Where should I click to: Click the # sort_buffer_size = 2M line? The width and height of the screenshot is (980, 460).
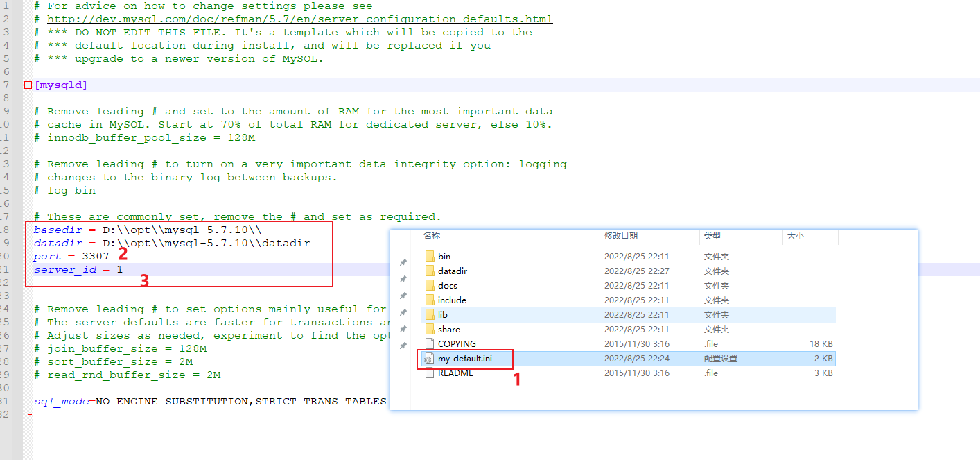tap(114, 362)
